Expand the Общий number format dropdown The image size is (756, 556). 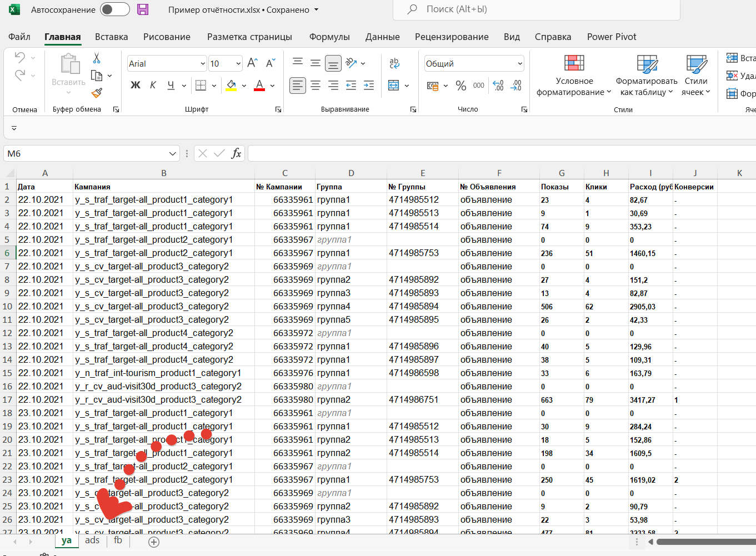coord(520,64)
